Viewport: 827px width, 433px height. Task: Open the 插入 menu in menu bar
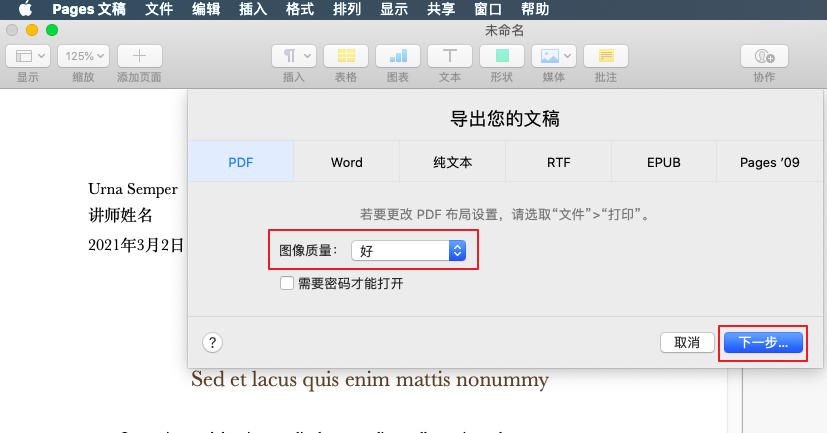(253, 9)
